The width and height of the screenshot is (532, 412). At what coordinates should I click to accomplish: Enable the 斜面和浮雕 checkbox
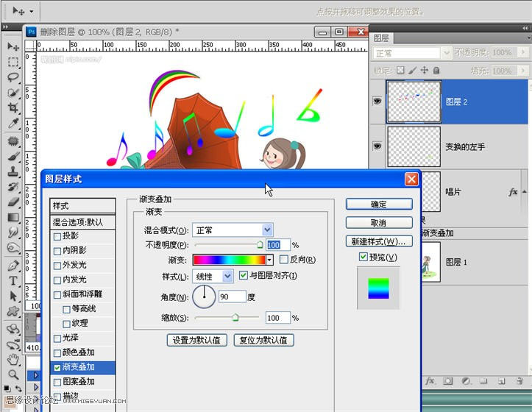pyautogui.click(x=57, y=295)
